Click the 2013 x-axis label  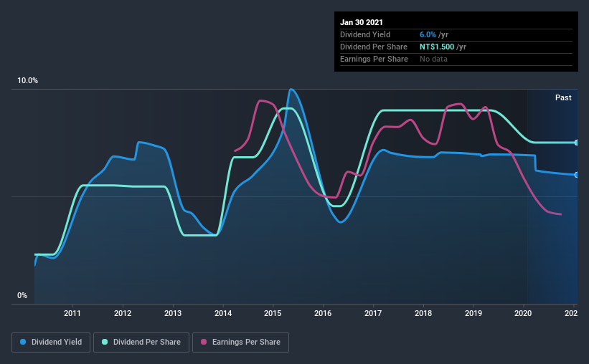[173, 313]
